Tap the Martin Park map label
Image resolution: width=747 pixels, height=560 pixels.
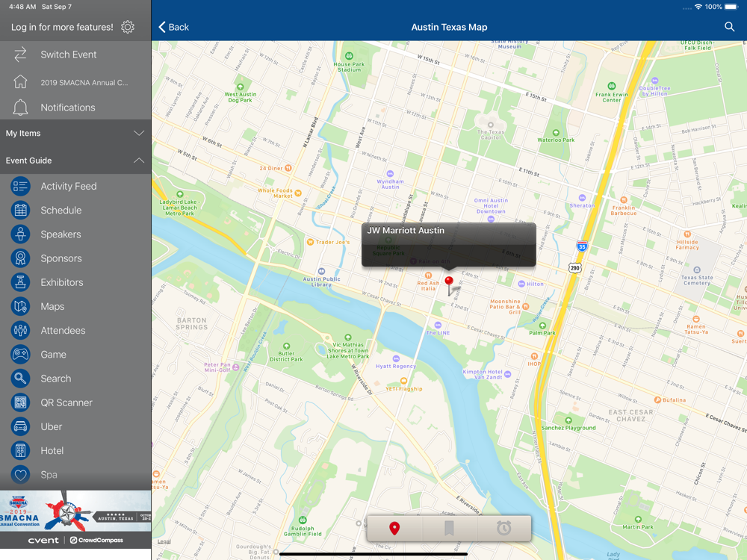pos(638,526)
